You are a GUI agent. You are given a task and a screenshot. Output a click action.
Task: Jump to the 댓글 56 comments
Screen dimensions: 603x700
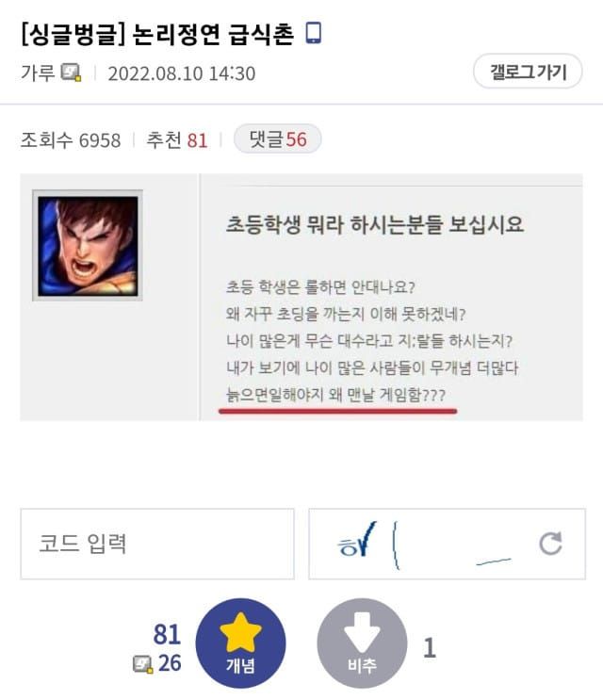[x=278, y=139]
